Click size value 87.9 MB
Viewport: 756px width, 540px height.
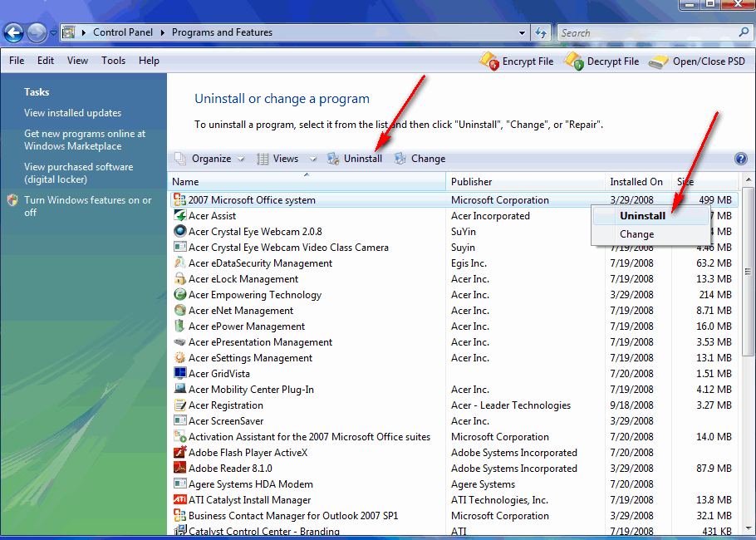714,469
